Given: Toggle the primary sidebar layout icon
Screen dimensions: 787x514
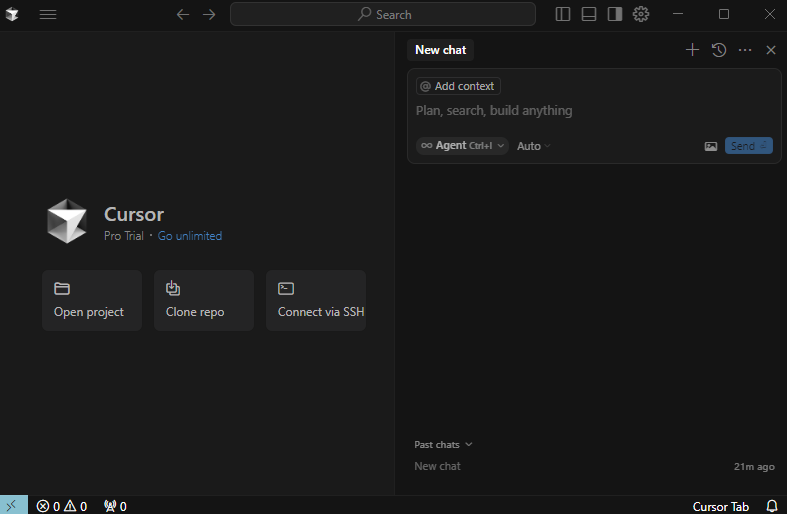Looking at the screenshot, I should [563, 14].
